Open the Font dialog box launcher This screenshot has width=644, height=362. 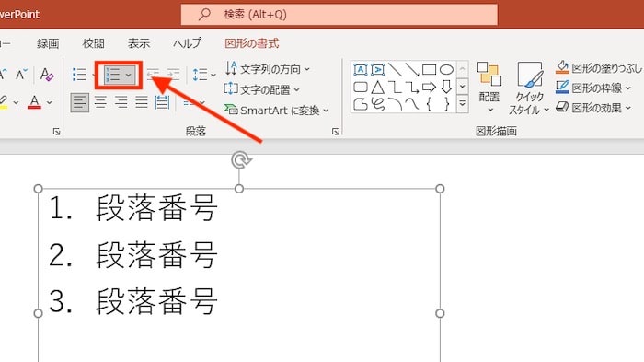(57, 132)
